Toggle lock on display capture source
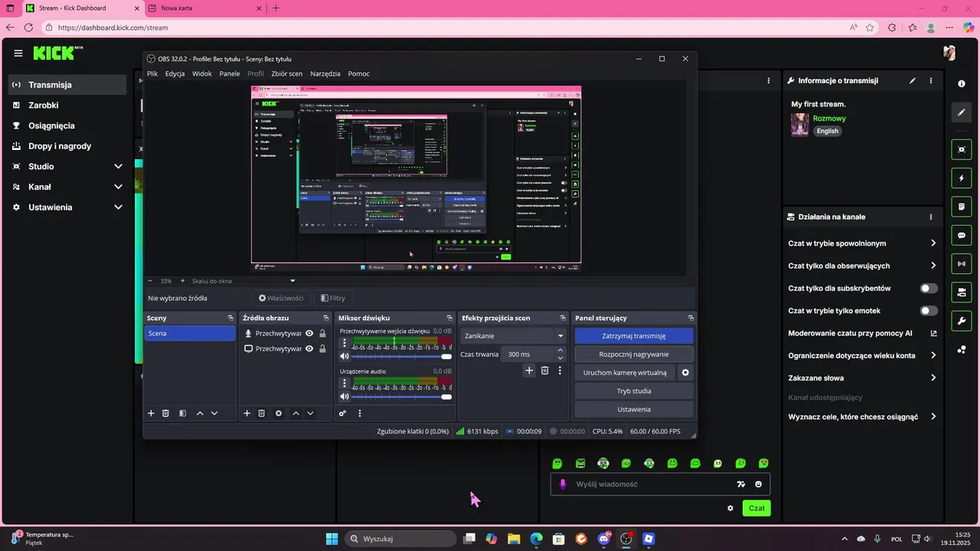 (322, 348)
